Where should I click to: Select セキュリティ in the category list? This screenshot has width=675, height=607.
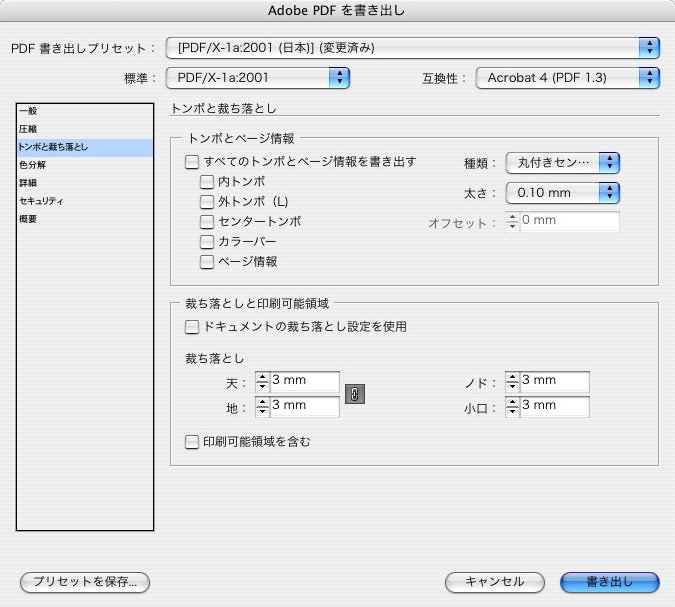click(x=84, y=201)
